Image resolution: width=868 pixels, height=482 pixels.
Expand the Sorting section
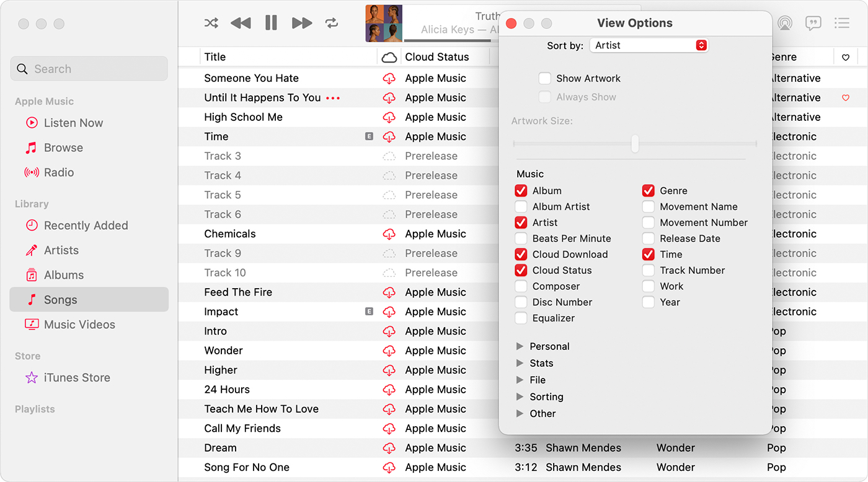(520, 397)
